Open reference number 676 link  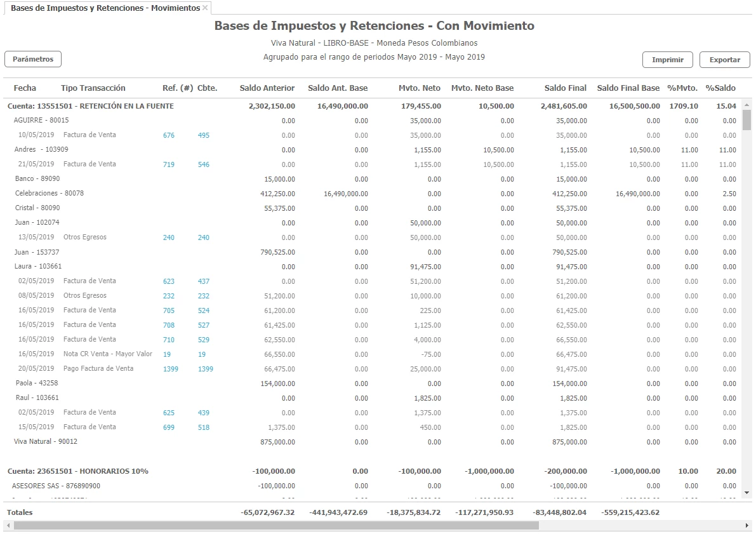point(169,135)
